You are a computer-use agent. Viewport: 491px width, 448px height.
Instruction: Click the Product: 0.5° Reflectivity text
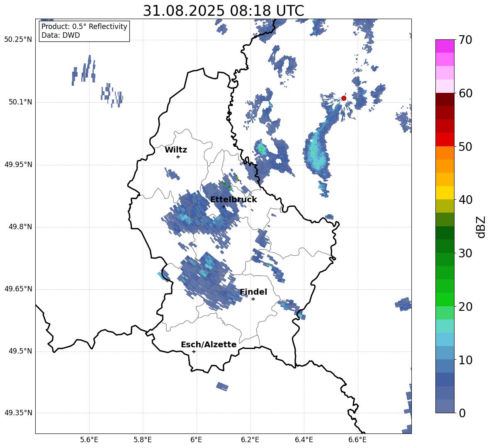click(84, 27)
